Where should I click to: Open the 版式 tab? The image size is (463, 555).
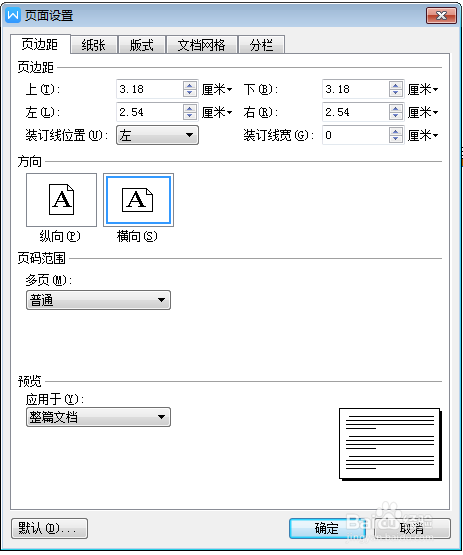[x=142, y=45]
